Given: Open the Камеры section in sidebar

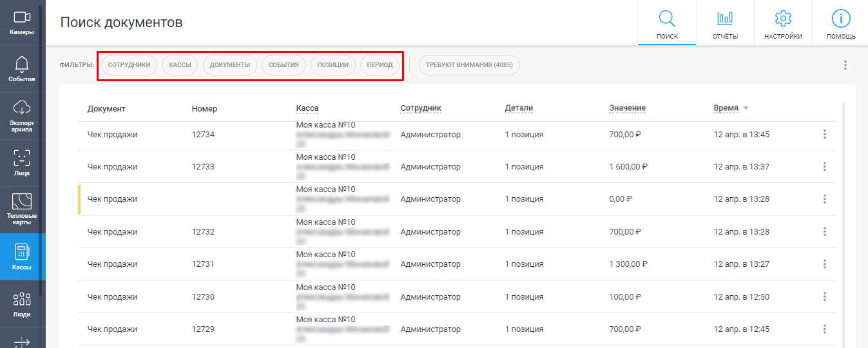Looking at the screenshot, I should click(22, 23).
